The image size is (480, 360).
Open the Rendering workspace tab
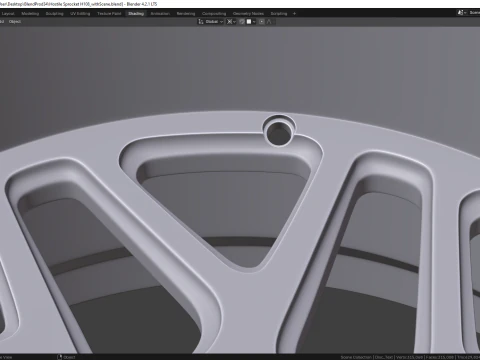coord(186,14)
